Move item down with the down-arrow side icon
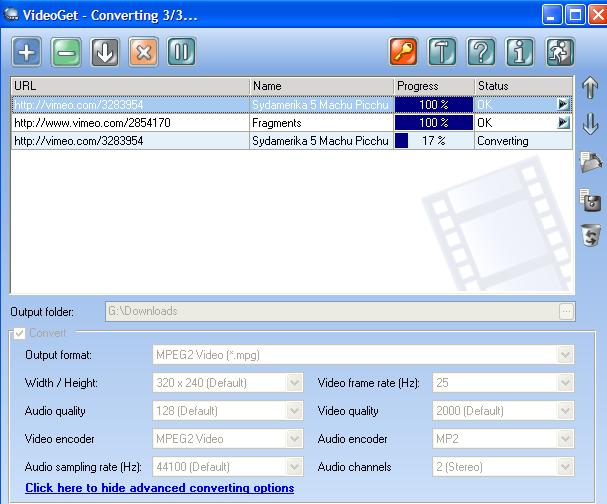 tap(590, 124)
